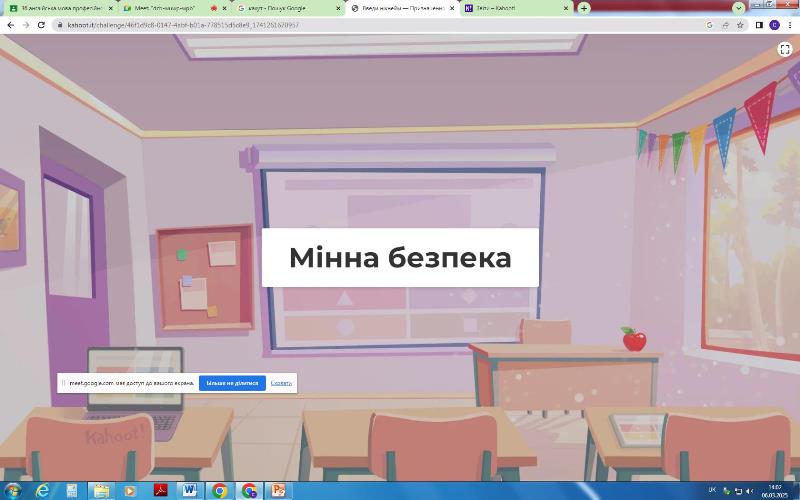Open the Chrome three-dot menu
This screenshot has height=500, width=800.
click(790, 24)
